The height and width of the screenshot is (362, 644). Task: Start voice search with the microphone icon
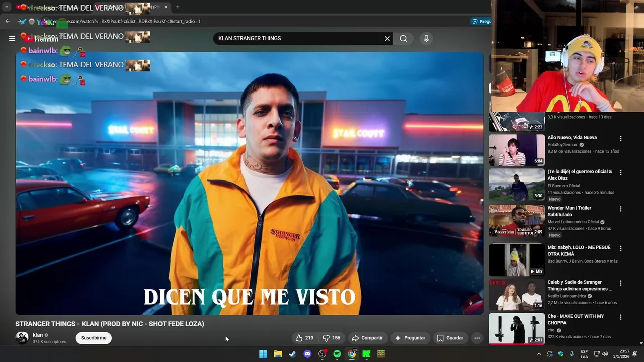tap(426, 38)
